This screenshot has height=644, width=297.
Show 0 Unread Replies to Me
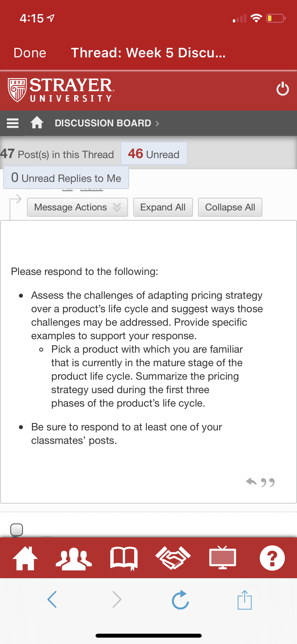pyautogui.click(x=66, y=177)
